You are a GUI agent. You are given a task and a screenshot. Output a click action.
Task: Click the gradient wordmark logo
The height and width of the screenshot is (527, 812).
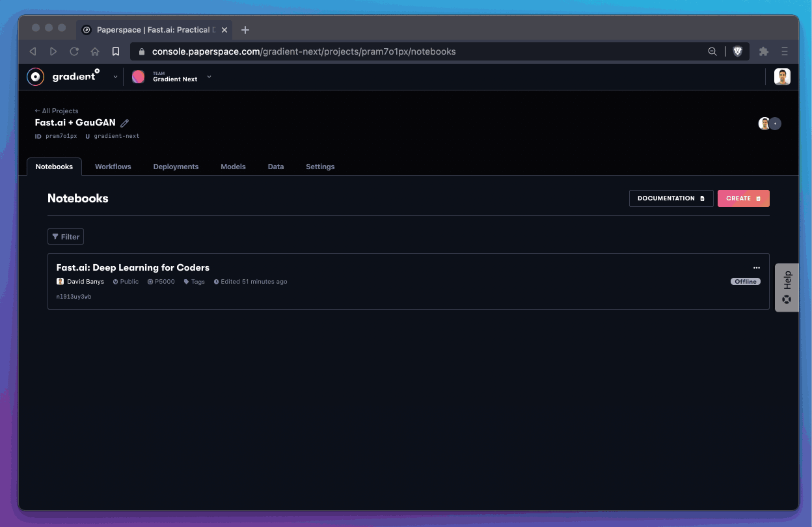pos(76,76)
